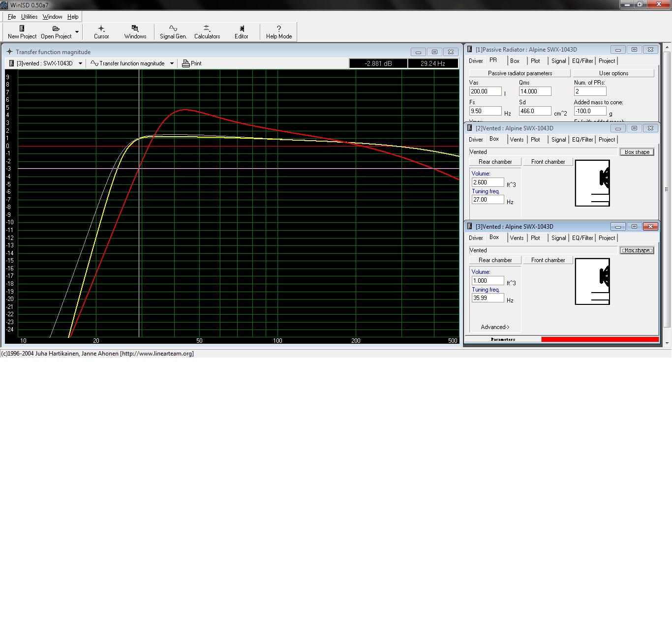Open the Vents tab in [2]Vented window

(x=517, y=140)
